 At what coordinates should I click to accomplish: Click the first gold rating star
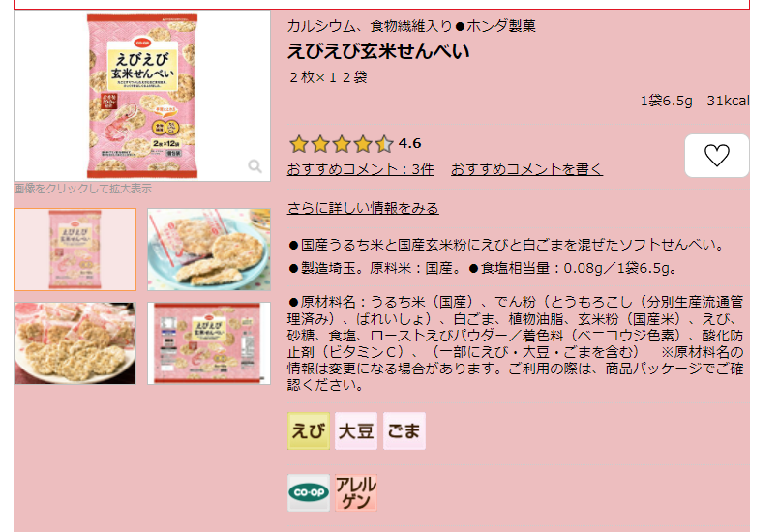click(x=299, y=144)
